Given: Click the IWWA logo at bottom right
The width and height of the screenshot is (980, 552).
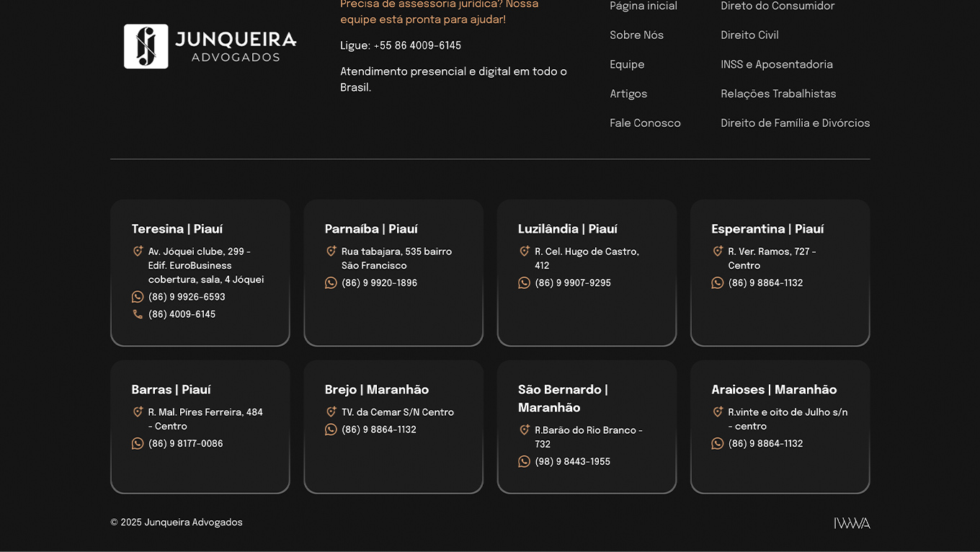Looking at the screenshot, I should [x=852, y=522].
